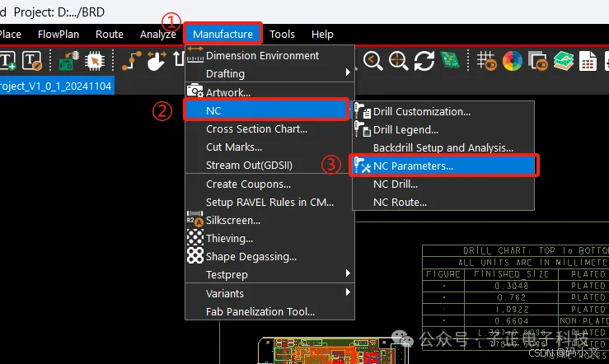Click the Place Manual component icon

coord(69,61)
